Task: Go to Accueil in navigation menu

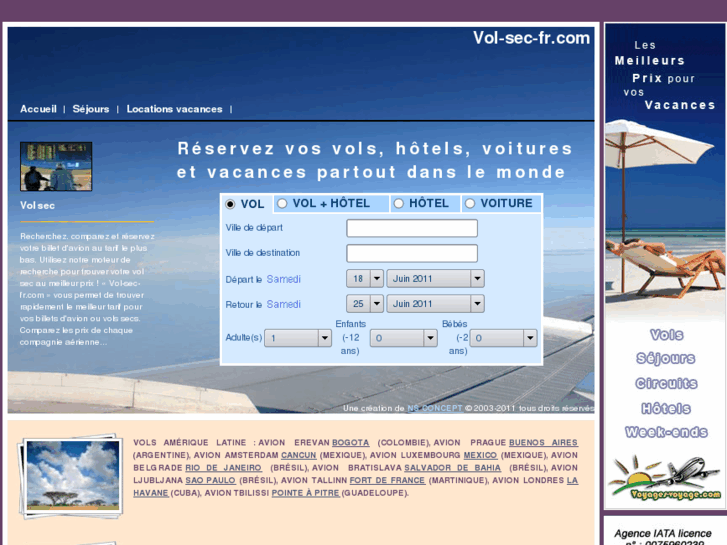Action: [x=38, y=109]
